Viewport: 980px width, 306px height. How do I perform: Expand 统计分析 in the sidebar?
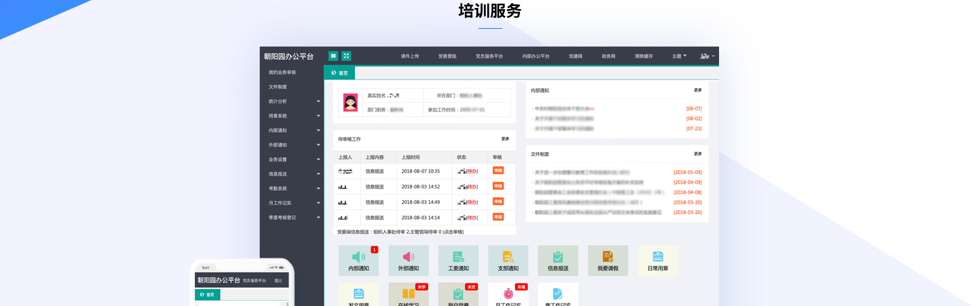pyautogui.click(x=293, y=102)
